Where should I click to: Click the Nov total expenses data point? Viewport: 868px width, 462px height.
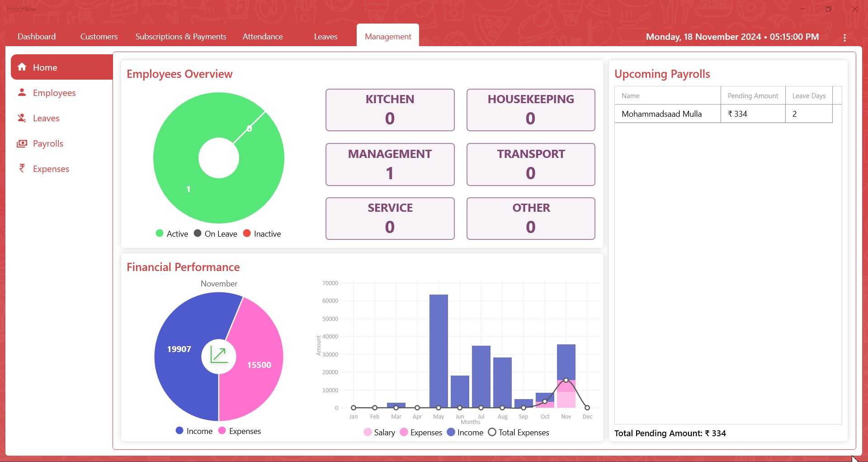pos(566,380)
